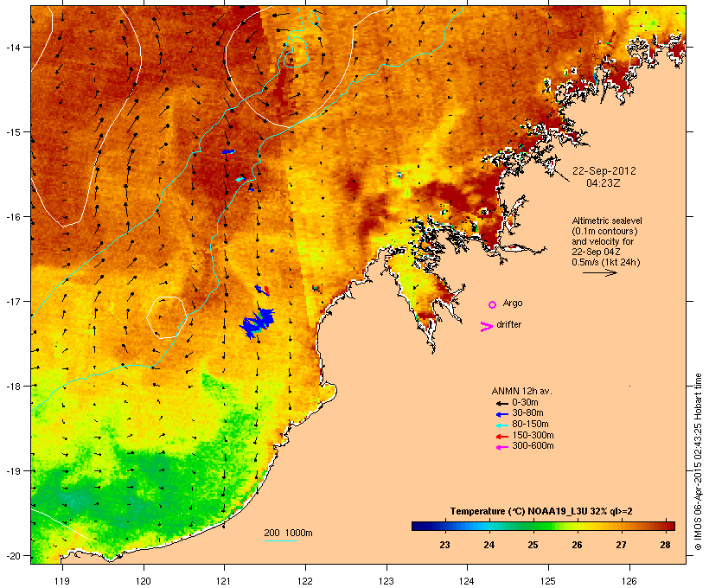This screenshot has width=709, height=588.
Task: Click the large blue mooring arrow cluster
Action: (x=257, y=323)
